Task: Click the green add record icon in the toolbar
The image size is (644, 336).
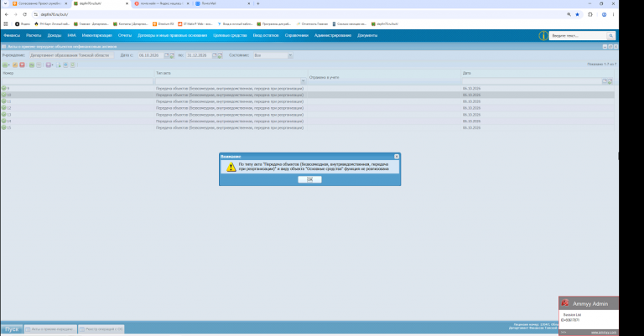Action: pos(5,65)
